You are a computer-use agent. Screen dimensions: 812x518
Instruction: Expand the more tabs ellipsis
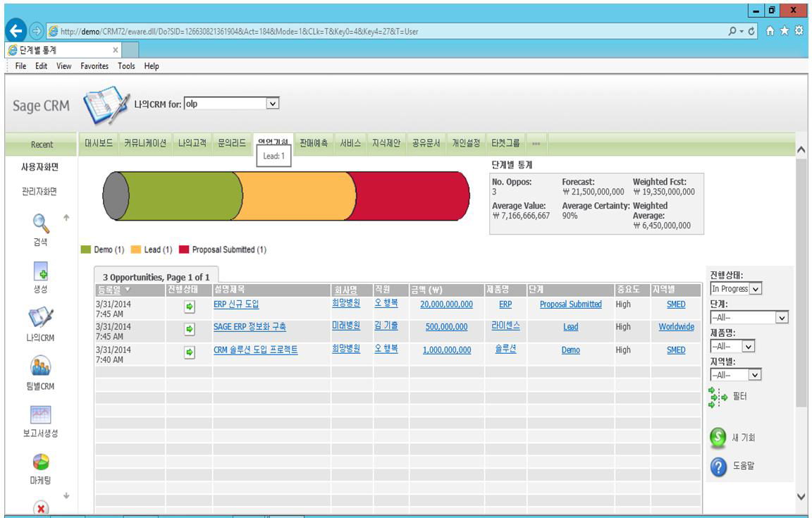tap(536, 144)
